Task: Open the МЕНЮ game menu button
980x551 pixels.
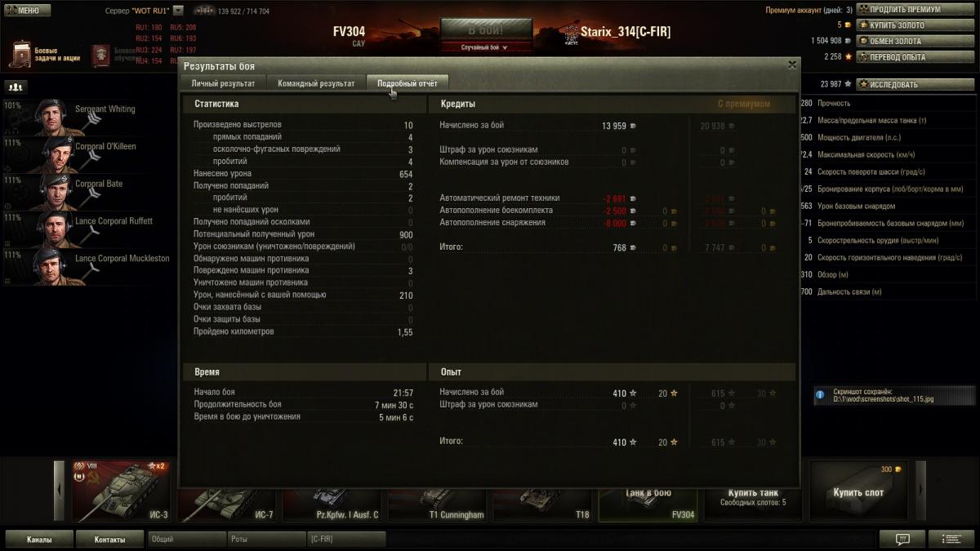Action: [27, 11]
